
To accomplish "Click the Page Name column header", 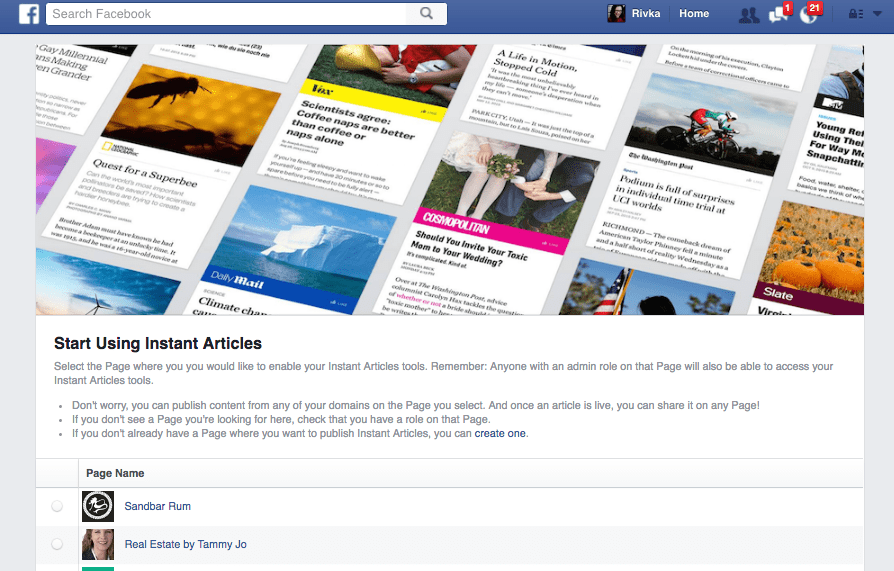I will (x=115, y=473).
